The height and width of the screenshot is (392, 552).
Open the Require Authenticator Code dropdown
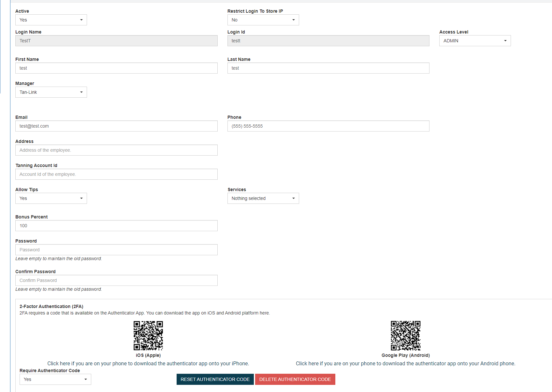pyautogui.click(x=55, y=379)
